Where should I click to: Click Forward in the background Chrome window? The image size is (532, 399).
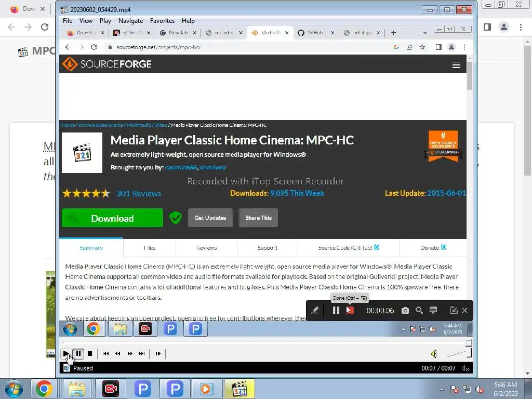28,27
